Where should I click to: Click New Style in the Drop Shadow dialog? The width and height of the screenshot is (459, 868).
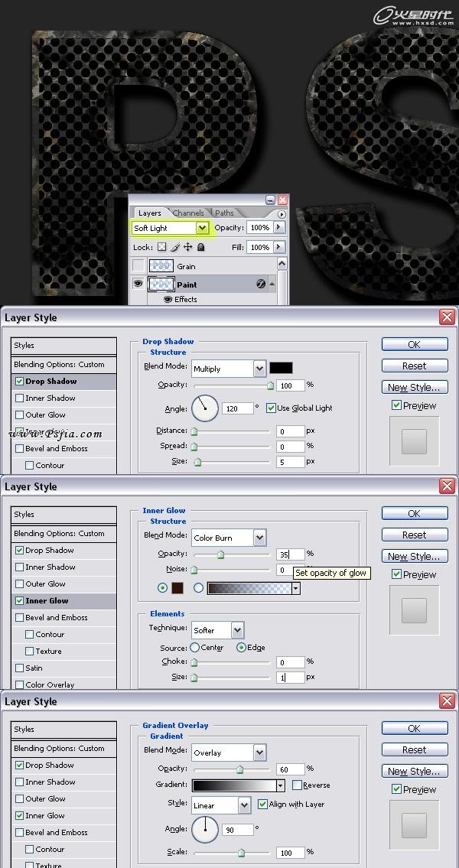point(414,387)
